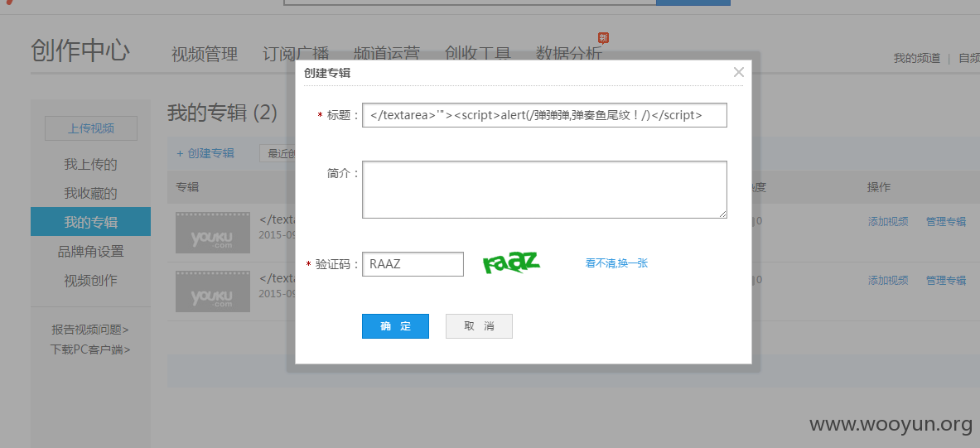Click the + 创建专辑 link
The height and width of the screenshot is (448, 980).
(205, 153)
